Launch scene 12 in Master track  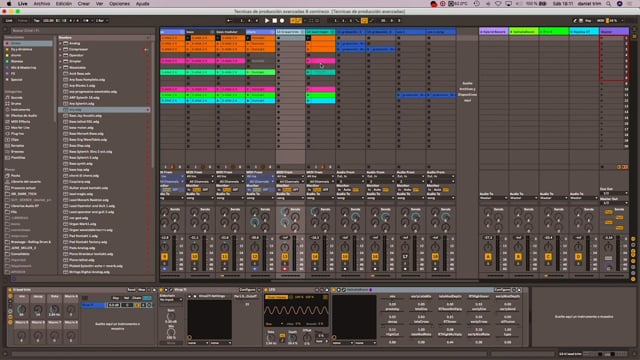[602, 101]
